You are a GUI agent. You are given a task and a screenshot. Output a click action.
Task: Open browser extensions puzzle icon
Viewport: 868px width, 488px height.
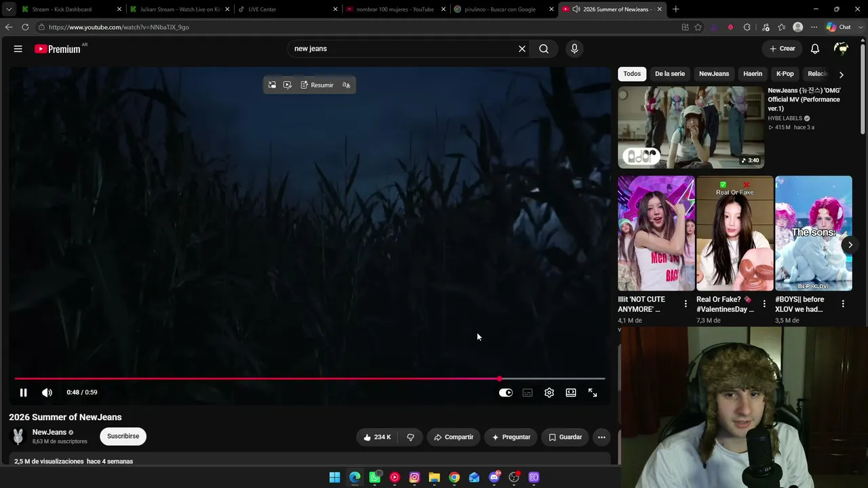(747, 27)
